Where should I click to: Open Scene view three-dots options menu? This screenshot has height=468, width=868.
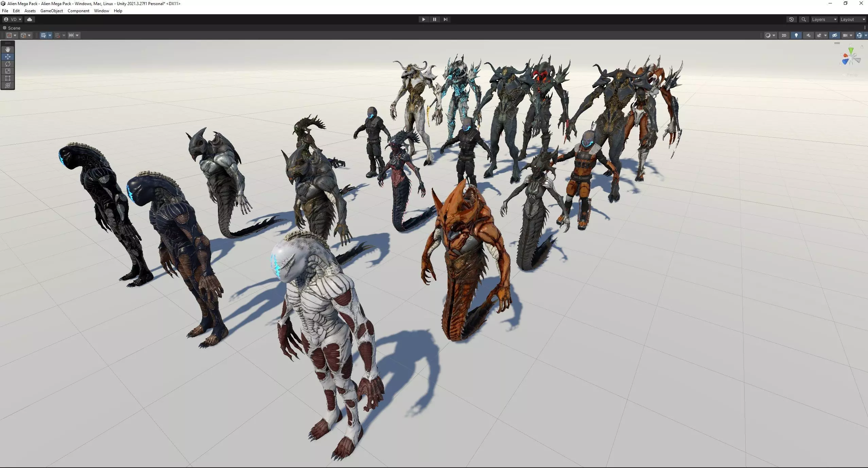click(865, 28)
